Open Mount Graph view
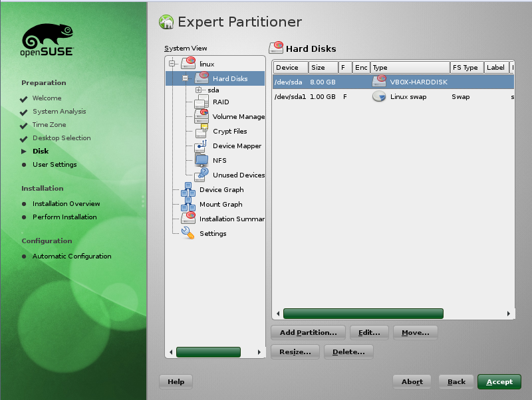The image size is (532, 400). click(x=221, y=204)
